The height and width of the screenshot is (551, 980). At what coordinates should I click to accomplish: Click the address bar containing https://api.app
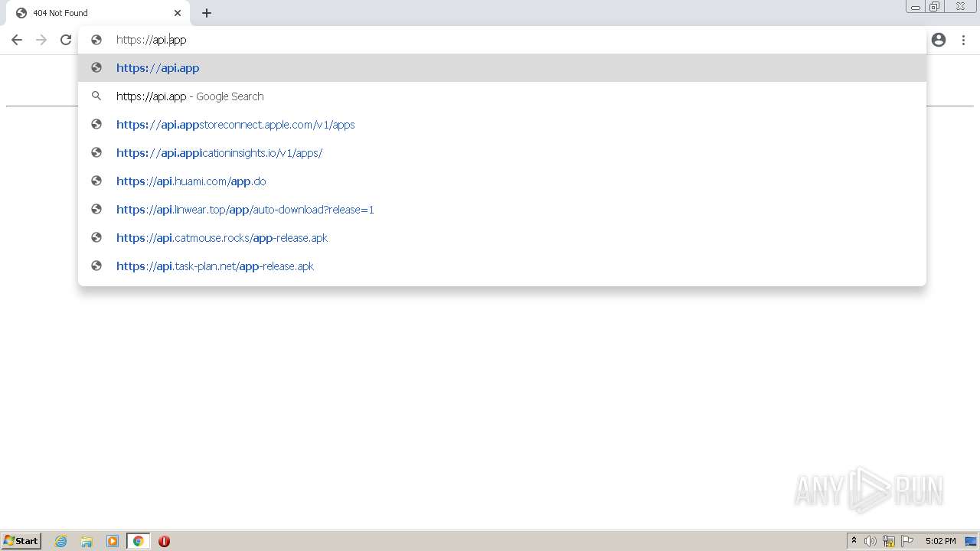tap(502, 40)
